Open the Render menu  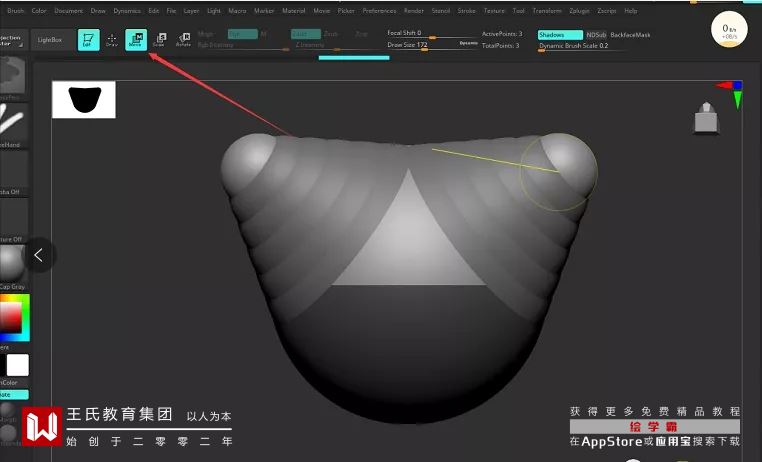pyautogui.click(x=414, y=11)
